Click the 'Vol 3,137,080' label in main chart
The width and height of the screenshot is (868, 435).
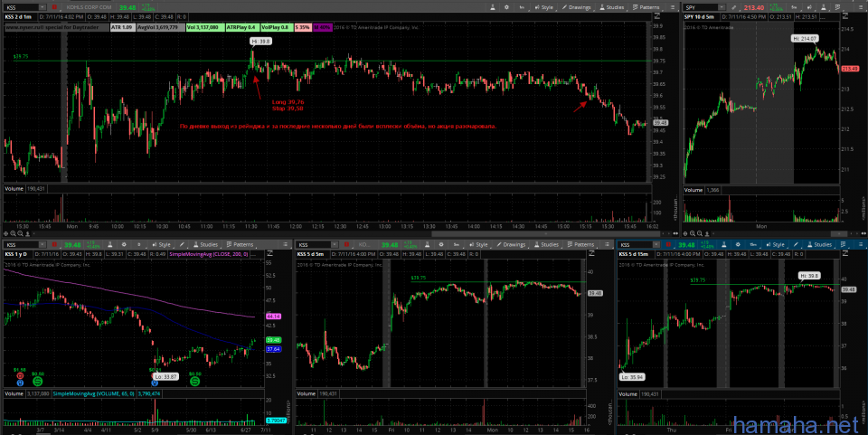point(205,27)
